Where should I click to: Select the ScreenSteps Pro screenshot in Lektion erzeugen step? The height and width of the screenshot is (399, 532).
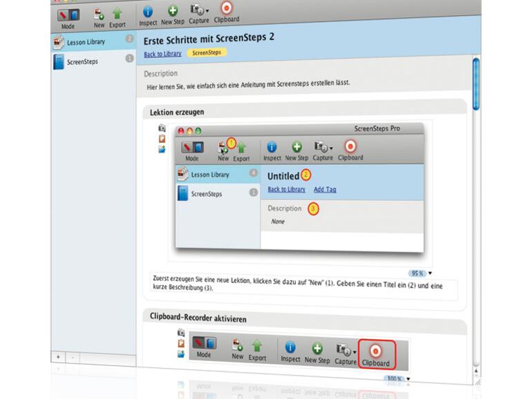299,188
